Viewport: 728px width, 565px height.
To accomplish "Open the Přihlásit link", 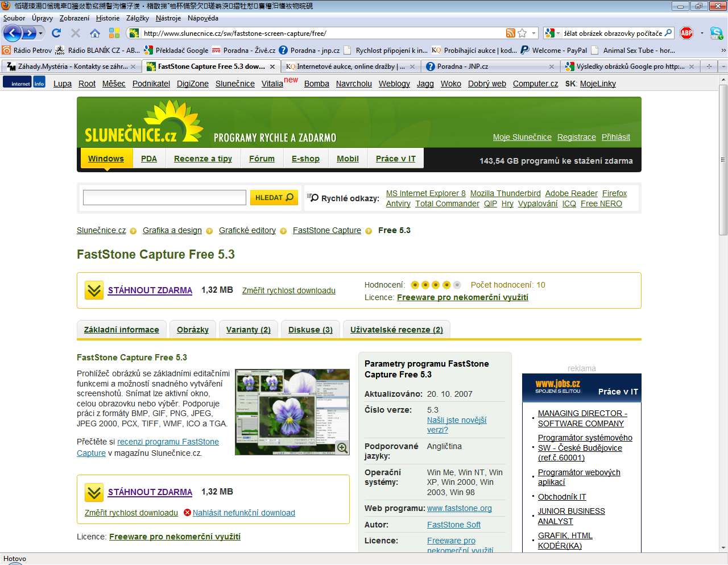I will point(616,137).
